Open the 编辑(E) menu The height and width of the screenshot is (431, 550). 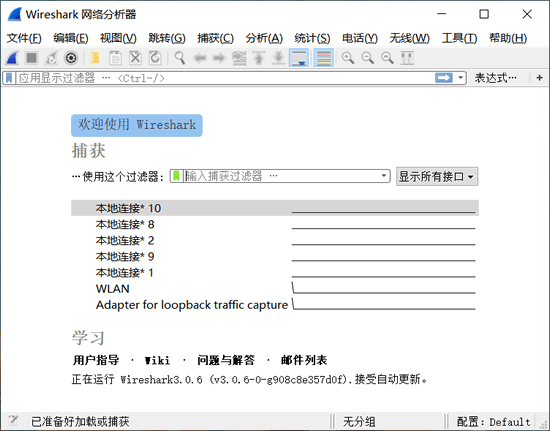[x=71, y=38]
